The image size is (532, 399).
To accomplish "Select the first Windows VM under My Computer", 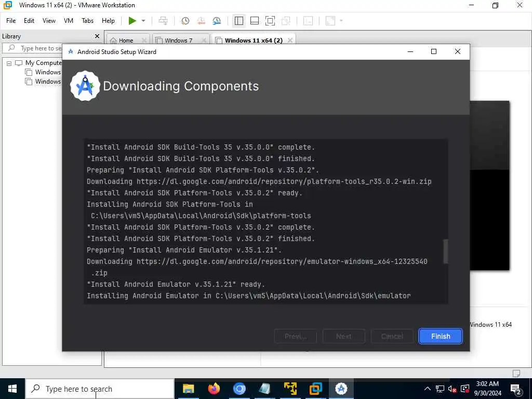I will pos(48,72).
